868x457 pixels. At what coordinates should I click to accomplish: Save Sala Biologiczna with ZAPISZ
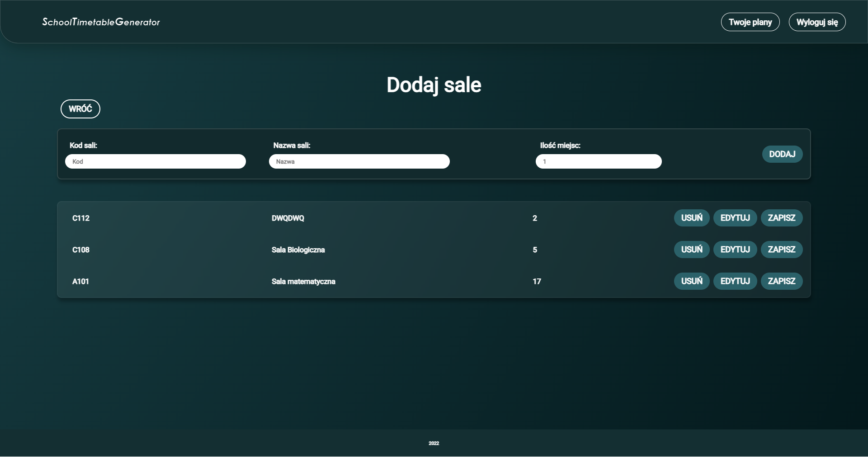coord(782,250)
